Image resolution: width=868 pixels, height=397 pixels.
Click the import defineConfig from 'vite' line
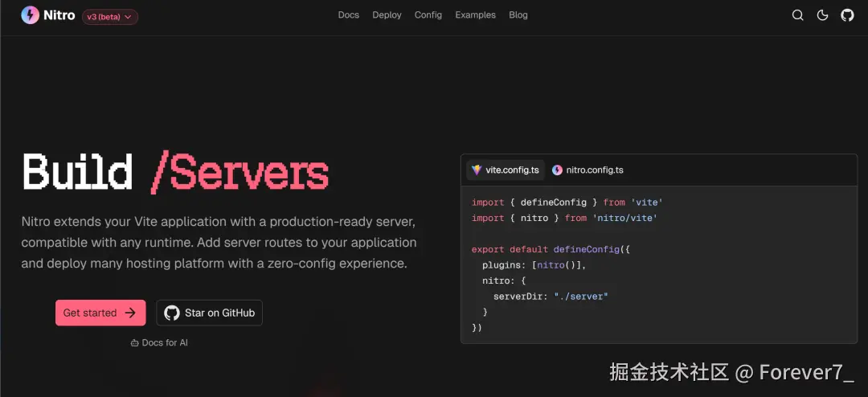tap(567, 203)
